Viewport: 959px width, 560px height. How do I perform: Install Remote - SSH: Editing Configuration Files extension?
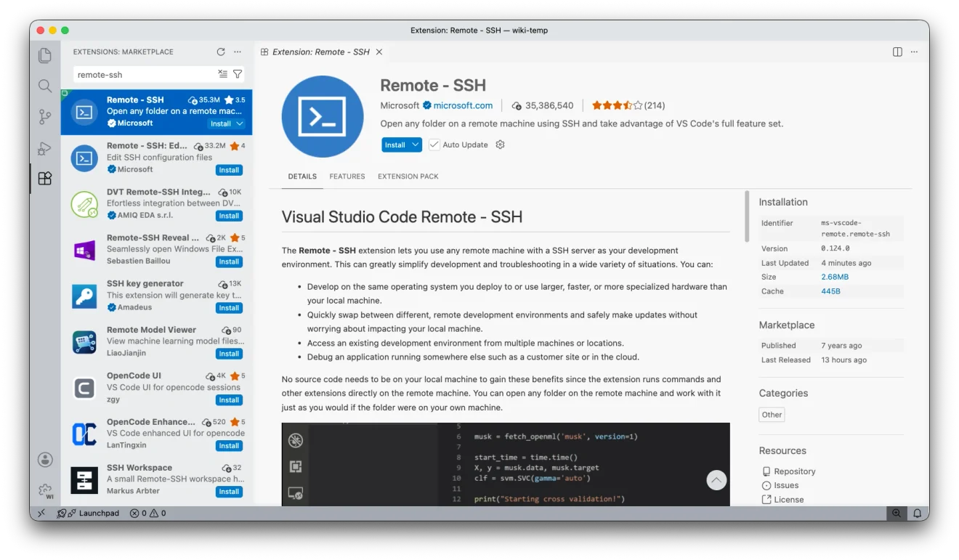(229, 170)
